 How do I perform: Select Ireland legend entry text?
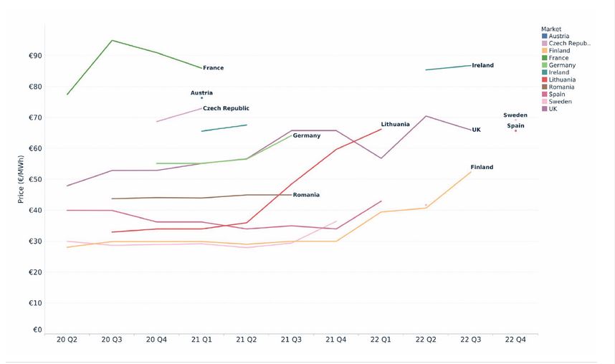559,72
